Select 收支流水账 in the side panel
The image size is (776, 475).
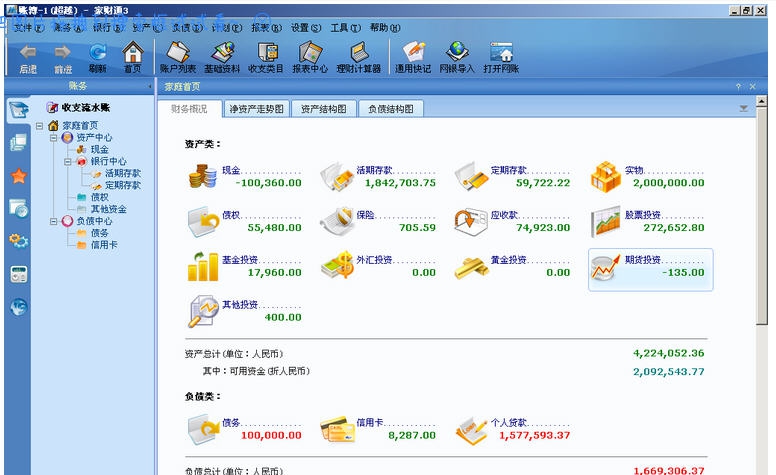(x=85, y=107)
